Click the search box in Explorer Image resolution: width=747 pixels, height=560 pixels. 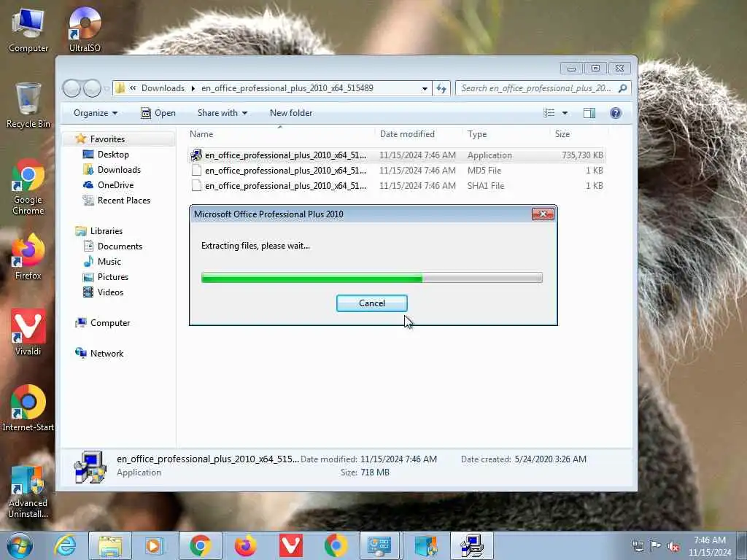point(543,88)
